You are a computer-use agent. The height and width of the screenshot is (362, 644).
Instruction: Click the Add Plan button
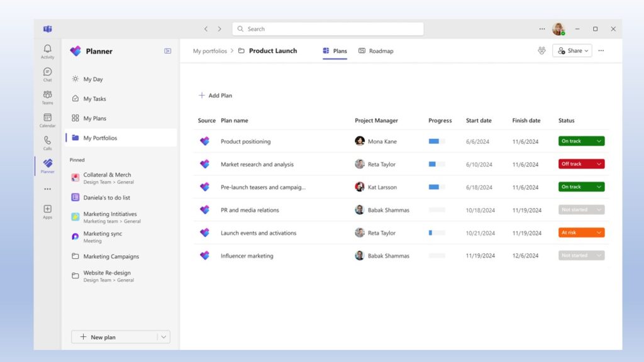(x=215, y=95)
